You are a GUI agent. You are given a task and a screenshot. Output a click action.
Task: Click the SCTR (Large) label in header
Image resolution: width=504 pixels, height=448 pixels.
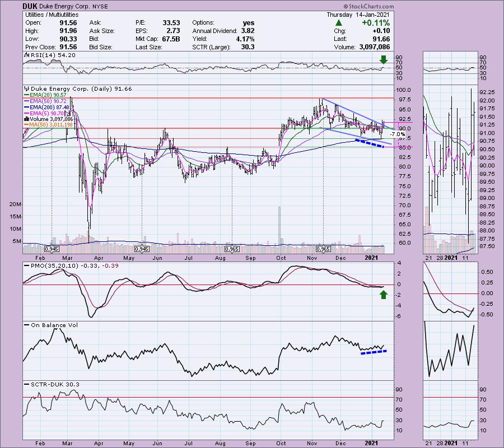coord(212,47)
